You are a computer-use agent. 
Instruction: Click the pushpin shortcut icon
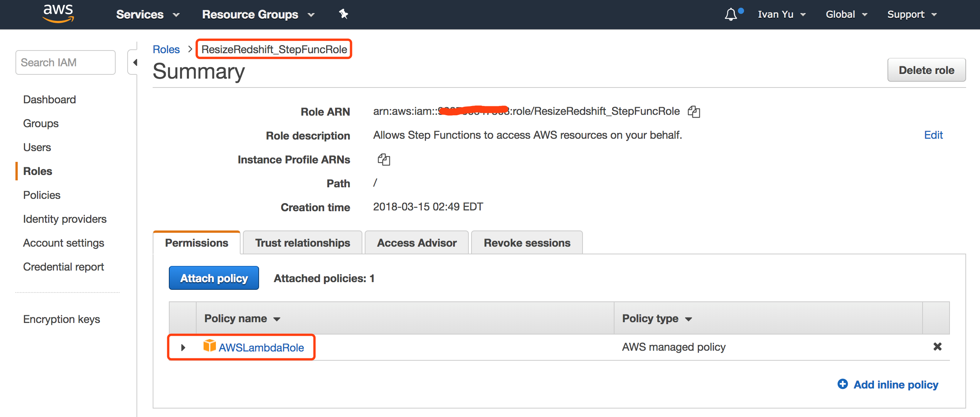(343, 14)
